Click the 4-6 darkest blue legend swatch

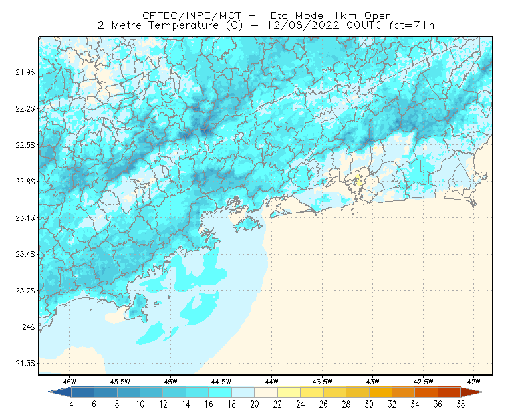(82, 392)
